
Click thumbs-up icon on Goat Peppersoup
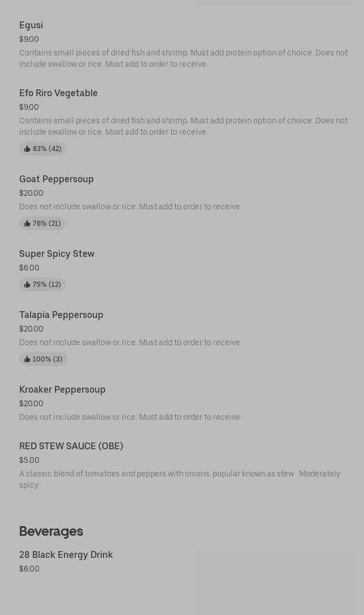(x=27, y=223)
